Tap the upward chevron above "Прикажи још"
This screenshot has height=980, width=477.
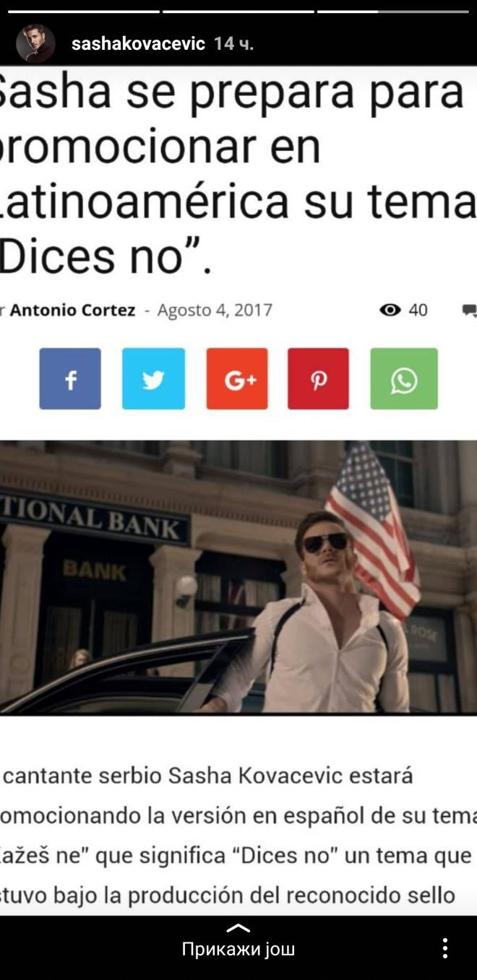tap(239, 928)
